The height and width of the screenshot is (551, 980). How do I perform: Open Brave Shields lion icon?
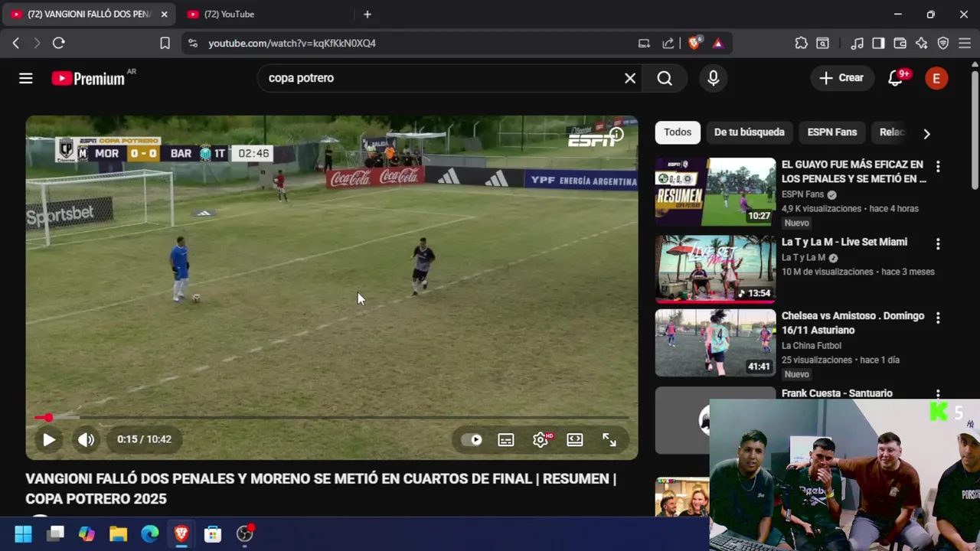tap(694, 44)
